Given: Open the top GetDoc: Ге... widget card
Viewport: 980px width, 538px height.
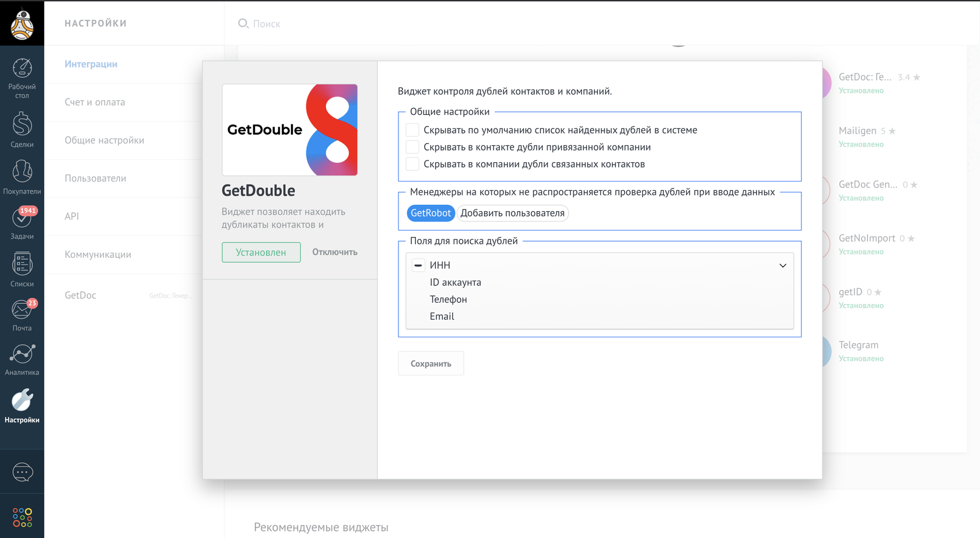Looking at the screenshot, I should pos(879,82).
